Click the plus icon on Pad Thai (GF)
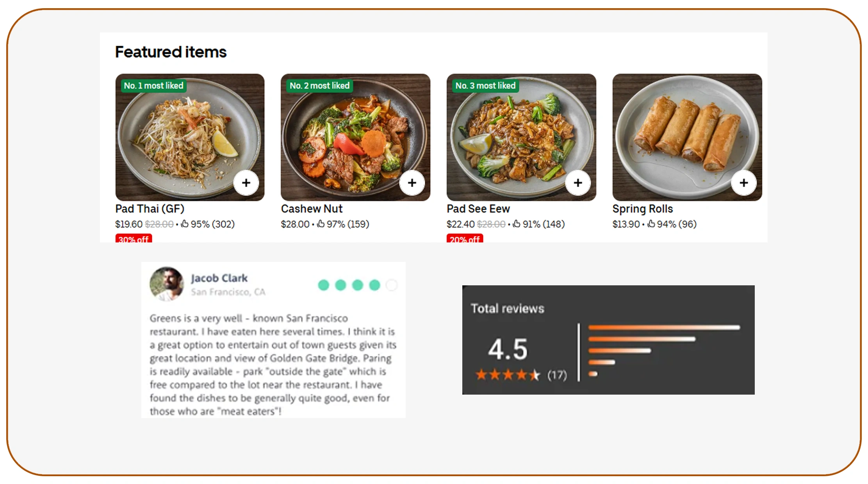 pos(246,183)
